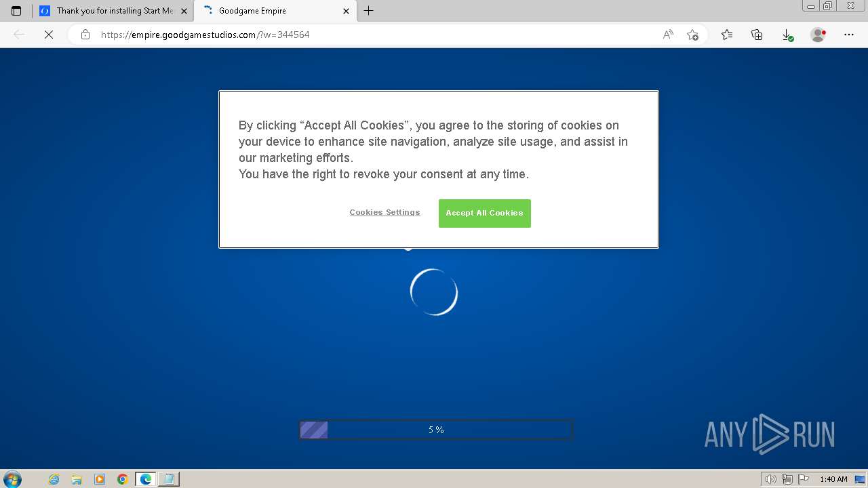
Task: Open the Read aloud icon in address bar
Action: (668, 35)
